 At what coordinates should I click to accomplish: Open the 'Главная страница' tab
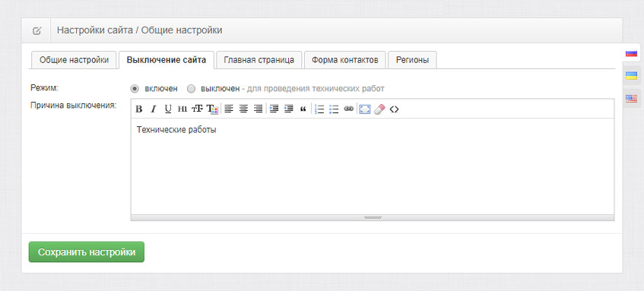pyautogui.click(x=259, y=60)
